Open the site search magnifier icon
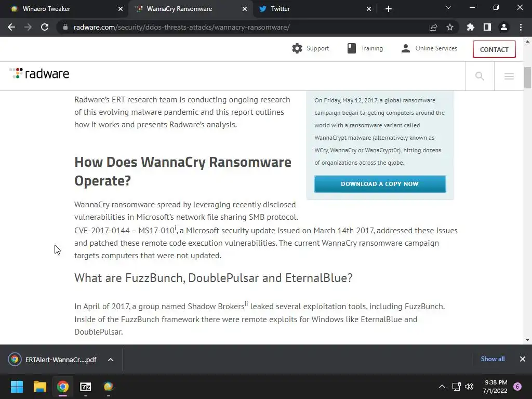 click(x=480, y=76)
